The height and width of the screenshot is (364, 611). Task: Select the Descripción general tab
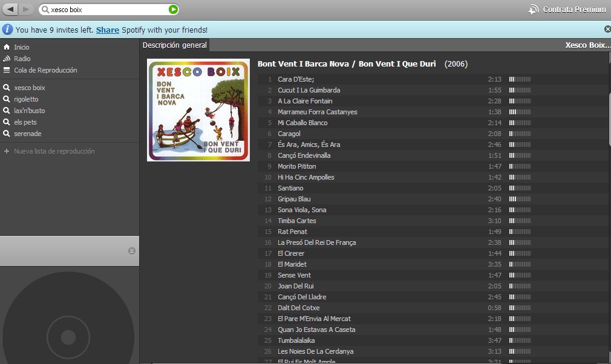[174, 45]
